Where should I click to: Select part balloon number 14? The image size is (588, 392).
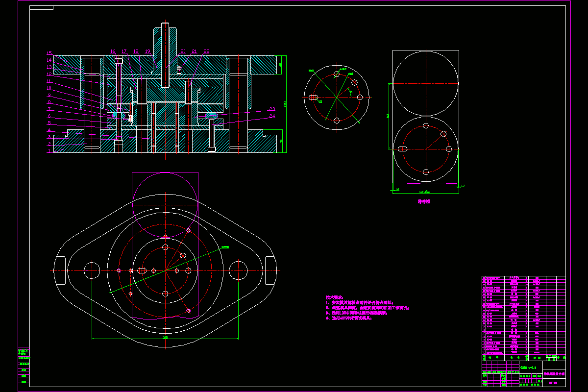[49, 60]
